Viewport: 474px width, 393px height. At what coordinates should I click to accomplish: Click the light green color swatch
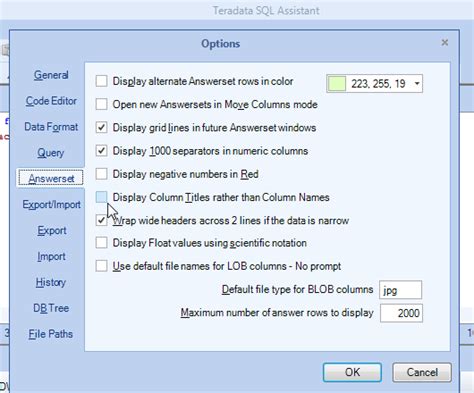pyautogui.click(x=337, y=83)
